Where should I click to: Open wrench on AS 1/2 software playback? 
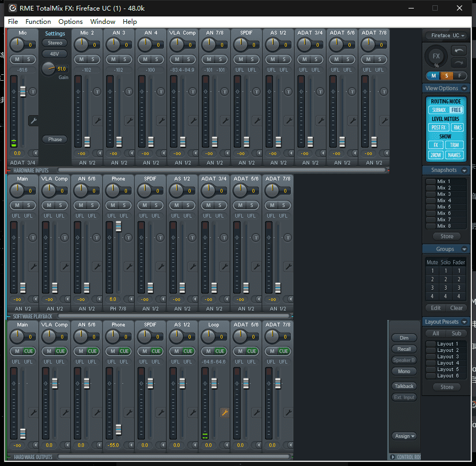(x=193, y=266)
